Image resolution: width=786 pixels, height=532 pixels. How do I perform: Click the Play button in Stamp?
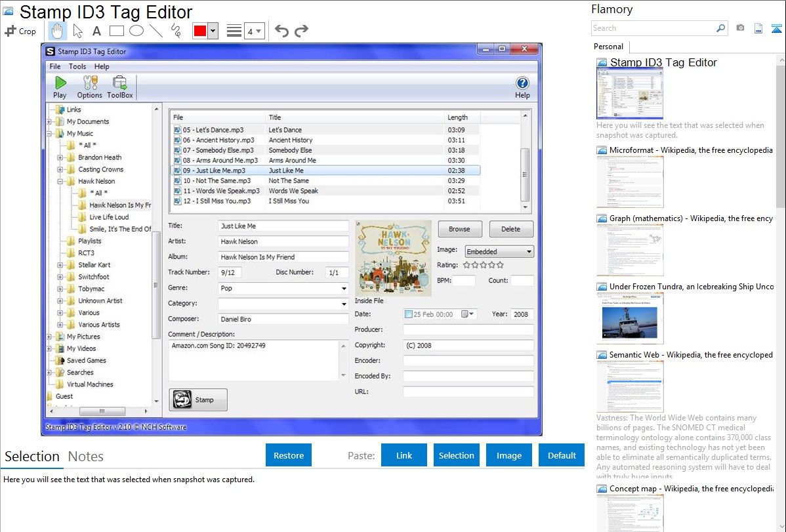point(60,87)
